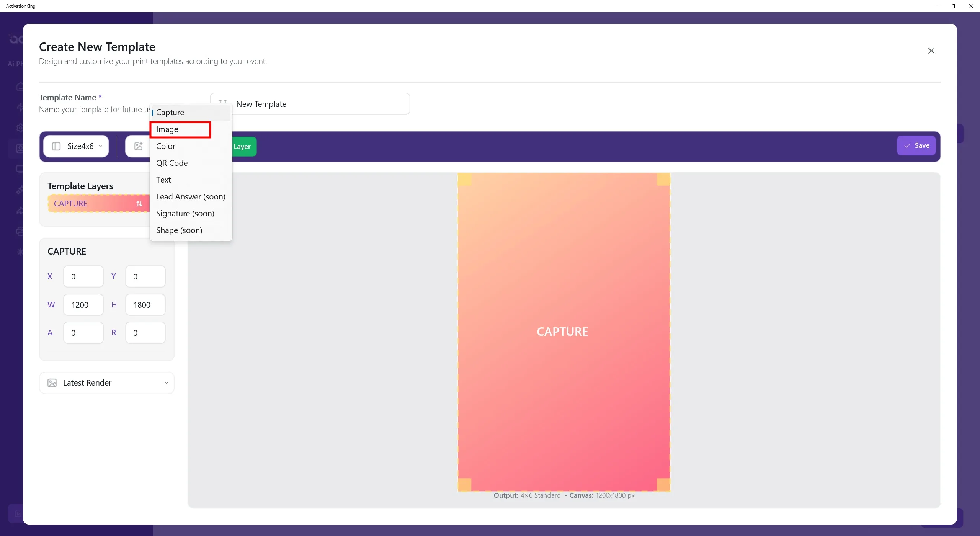Viewport: 980px width, 536px height.
Task: Click the bottom-left canvas corner handle
Action: pyautogui.click(x=464, y=485)
